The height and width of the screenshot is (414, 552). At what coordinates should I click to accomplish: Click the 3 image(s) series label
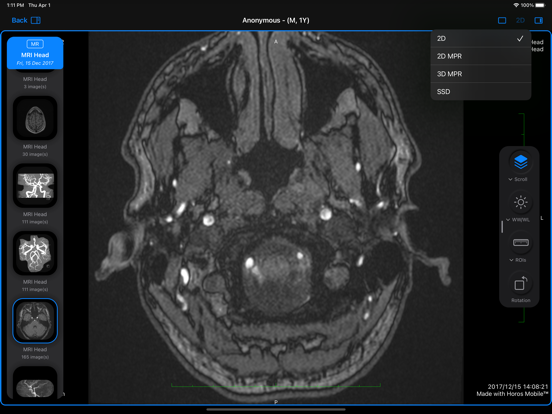tap(35, 87)
